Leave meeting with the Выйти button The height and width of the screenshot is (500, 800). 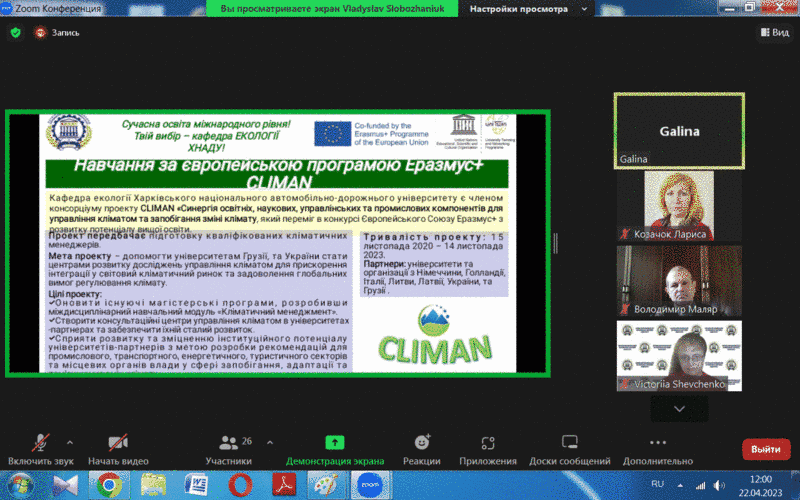coord(766,449)
